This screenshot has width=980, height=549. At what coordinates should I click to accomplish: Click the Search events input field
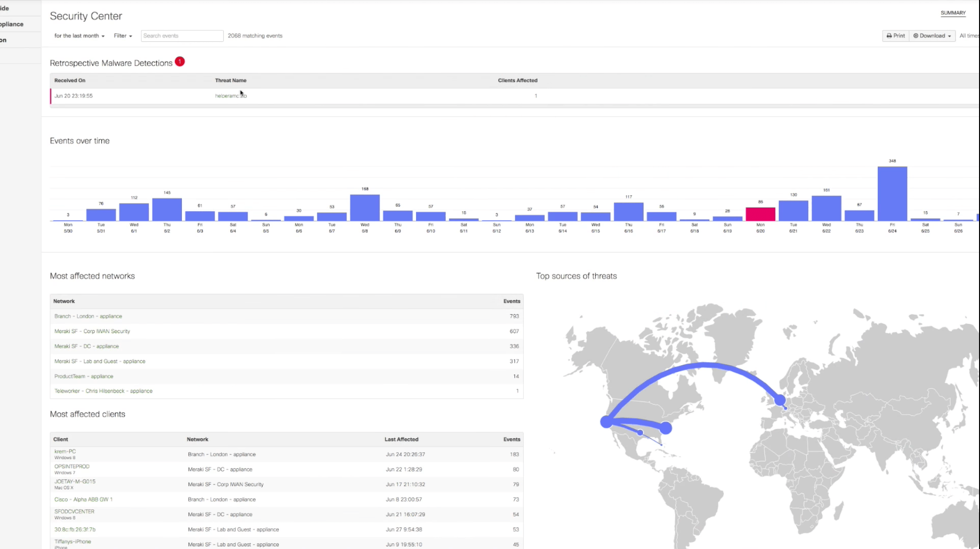pos(182,36)
